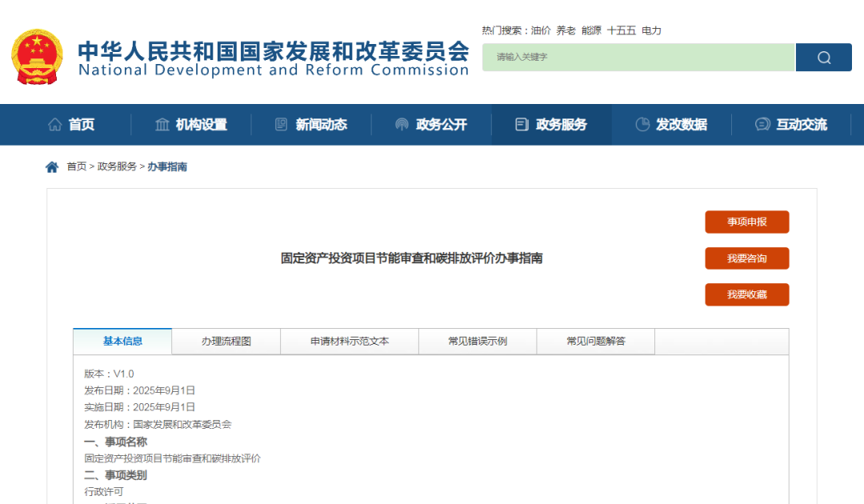864x504 pixels.
Task: Click the 我要收藏 button
Action: click(x=746, y=294)
